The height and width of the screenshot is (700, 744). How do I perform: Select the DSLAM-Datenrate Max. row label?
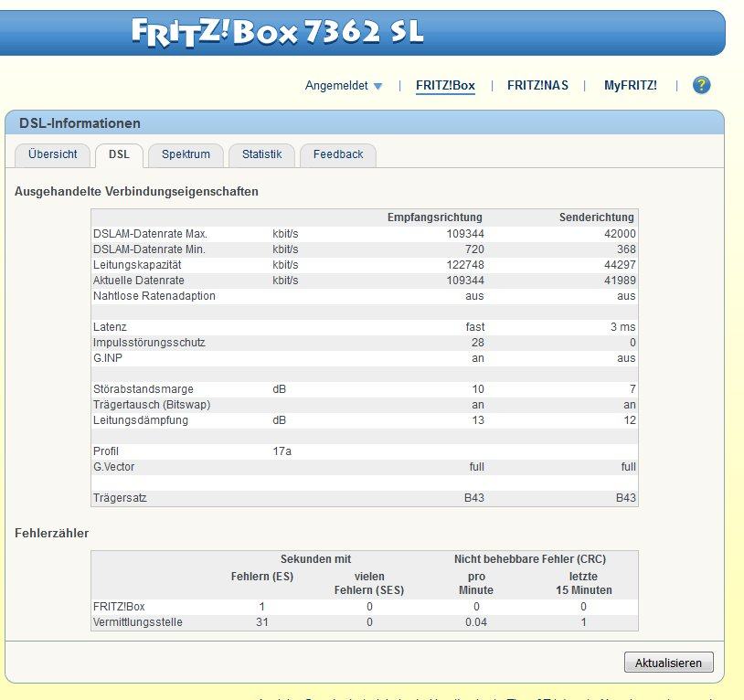[150, 234]
